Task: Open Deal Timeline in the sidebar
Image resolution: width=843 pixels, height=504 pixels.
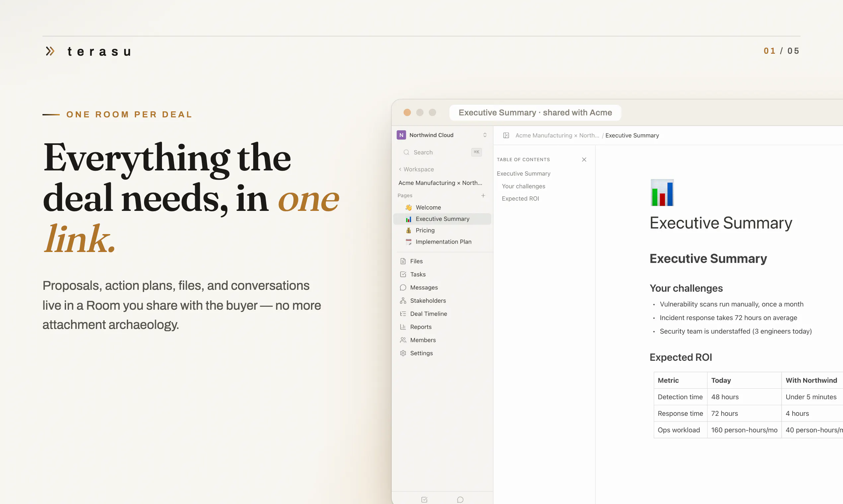Action: [442, 314]
